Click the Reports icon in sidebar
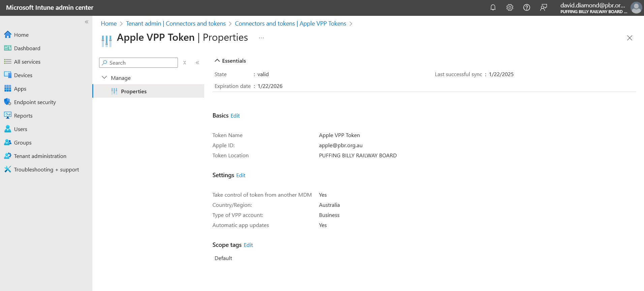The image size is (644, 291). coord(8,115)
